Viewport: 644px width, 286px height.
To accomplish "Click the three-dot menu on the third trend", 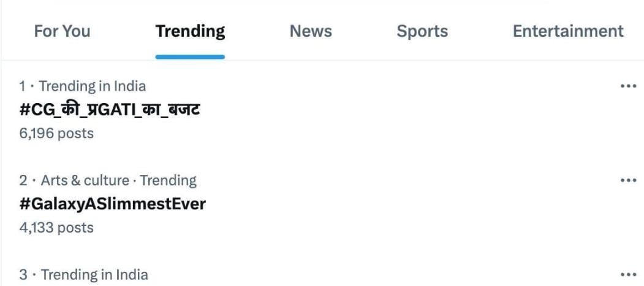I will pyautogui.click(x=629, y=274).
